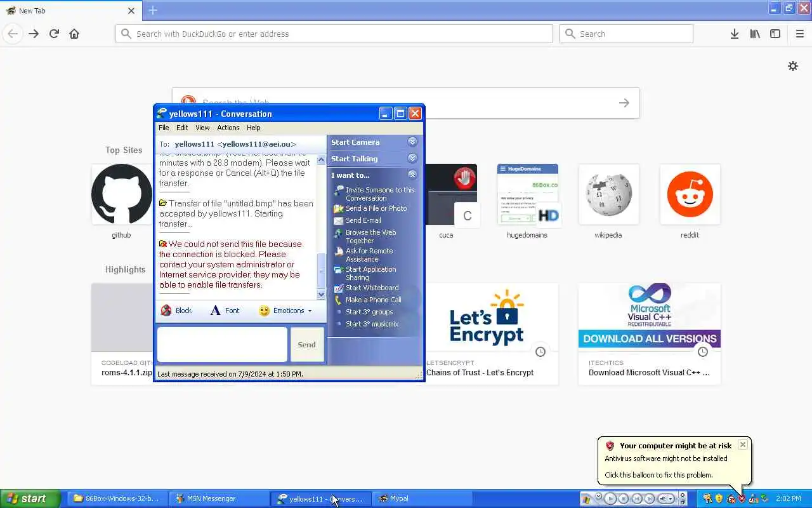Open the Edit menu in the Conversation window

(x=182, y=128)
